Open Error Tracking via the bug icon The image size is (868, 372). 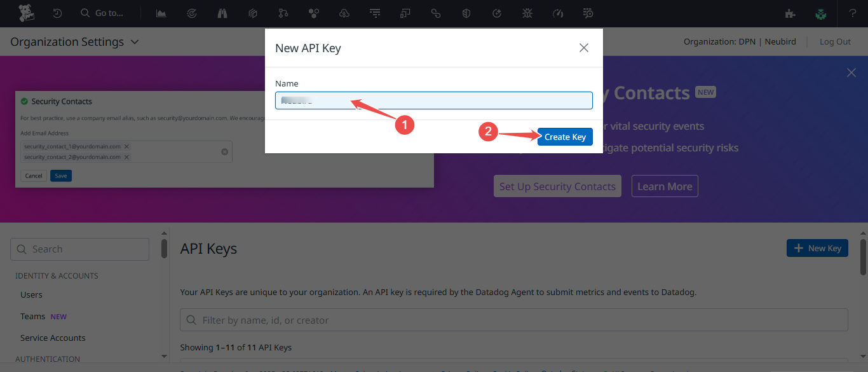point(527,13)
